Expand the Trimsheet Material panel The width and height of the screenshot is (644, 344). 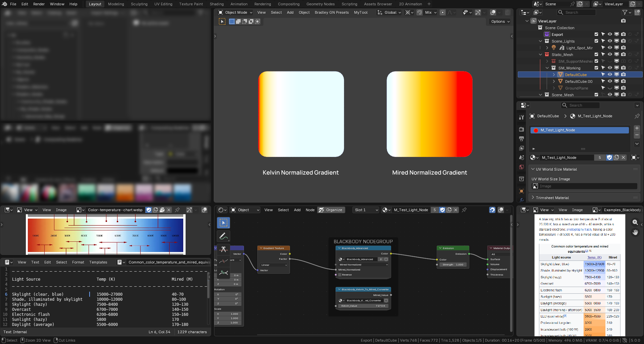click(x=552, y=198)
